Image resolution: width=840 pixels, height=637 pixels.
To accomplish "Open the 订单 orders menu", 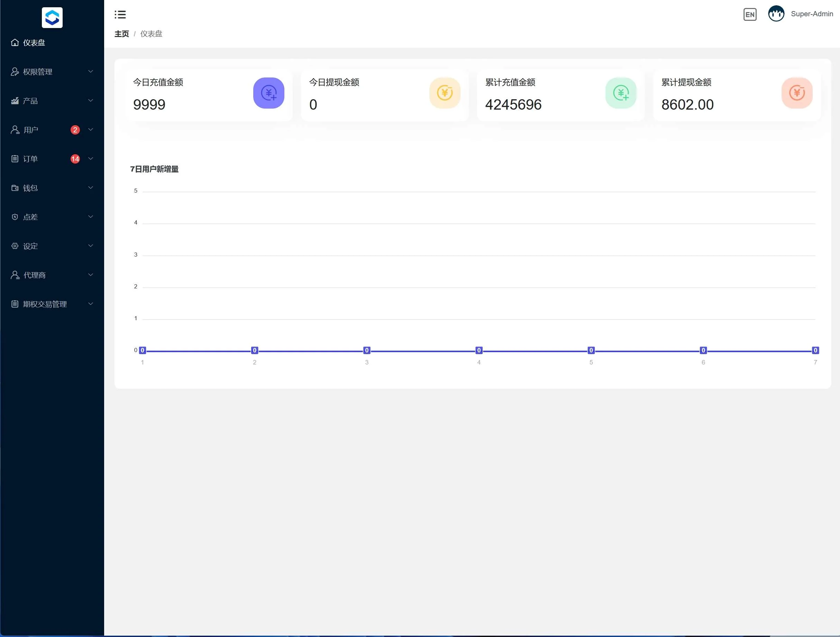I will click(x=30, y=159).
